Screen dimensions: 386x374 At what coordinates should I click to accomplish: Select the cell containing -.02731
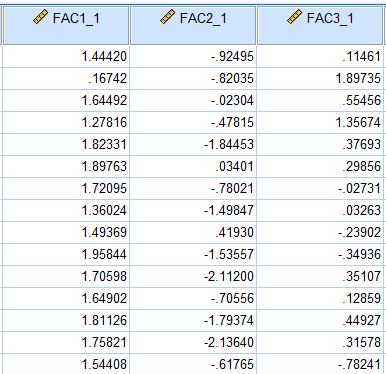(x=320, y=189)
